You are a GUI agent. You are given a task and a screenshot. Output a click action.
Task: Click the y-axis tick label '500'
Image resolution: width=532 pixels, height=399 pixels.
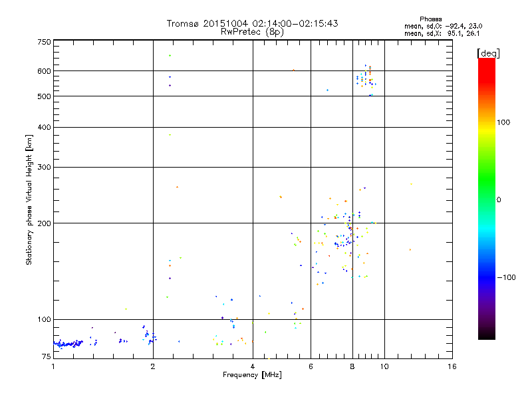44,96
